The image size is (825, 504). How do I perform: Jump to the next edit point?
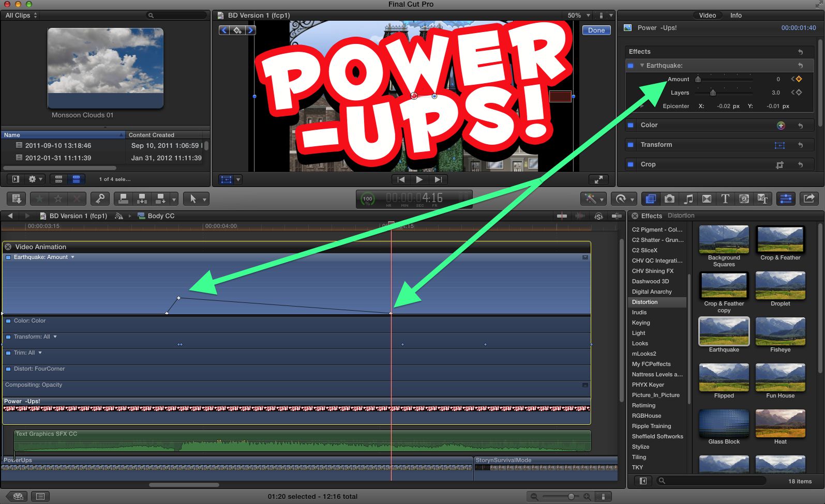438,179
